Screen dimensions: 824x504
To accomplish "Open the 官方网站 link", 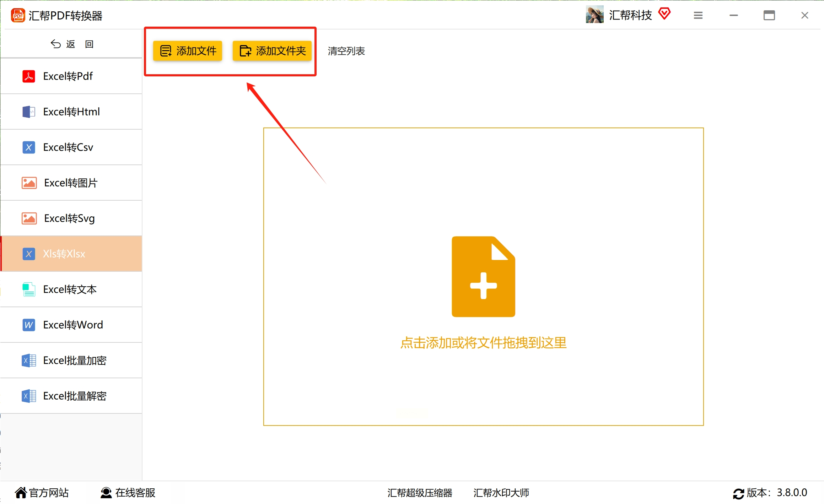I will click(42, 493).
